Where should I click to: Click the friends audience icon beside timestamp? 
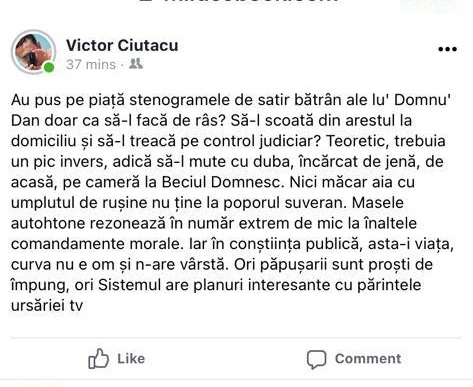136,63
